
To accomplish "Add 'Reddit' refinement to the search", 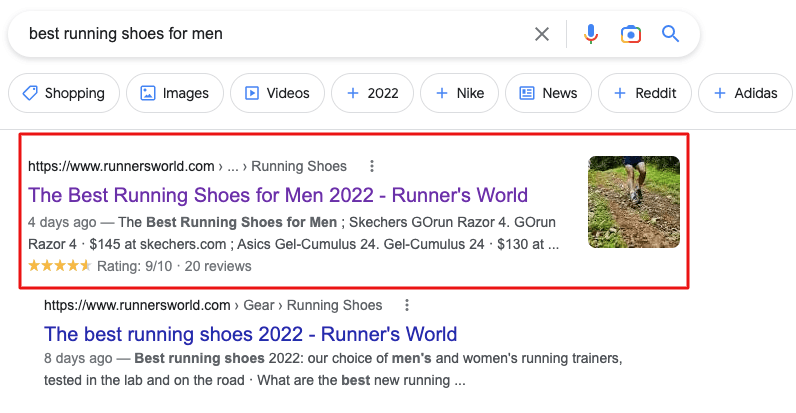I will coord(645,93).
